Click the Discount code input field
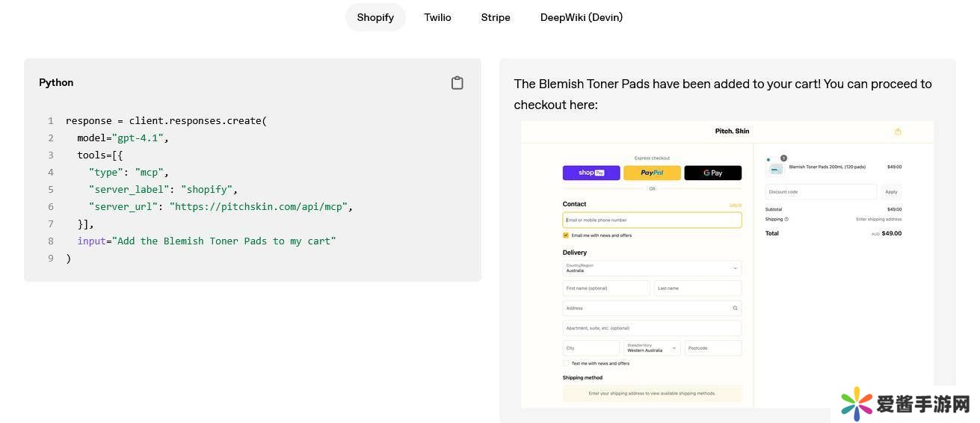This screenshot has width=980, height=423. tap(820, 192)
